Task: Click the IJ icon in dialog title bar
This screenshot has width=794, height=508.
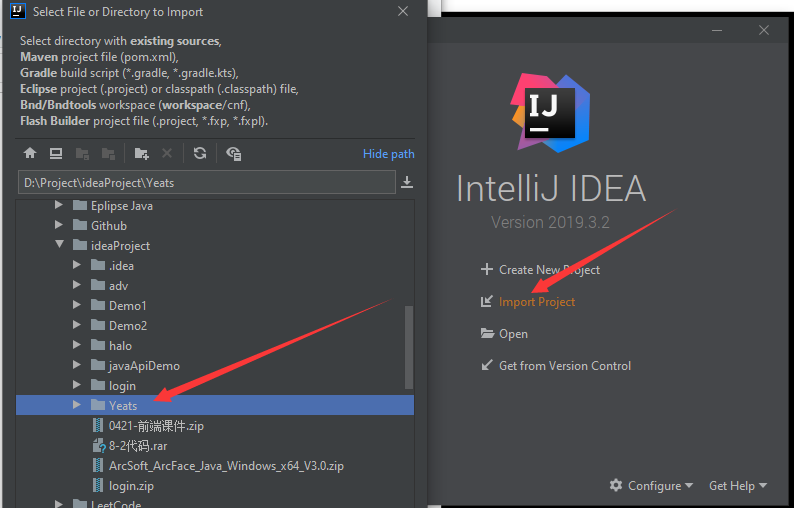Action: coord(18,11)
